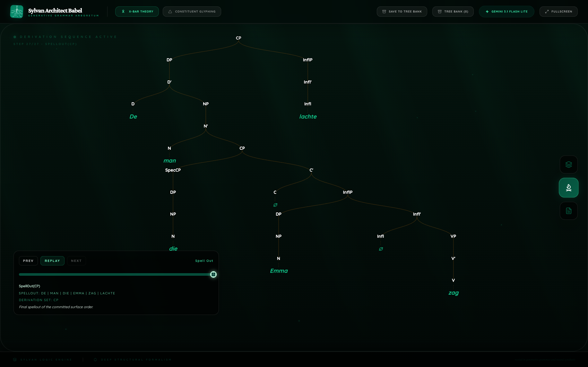The image size is (588, 367).
Task: Click the triangle icon for Constituent Glyphing
Action: tap(170, 12)
